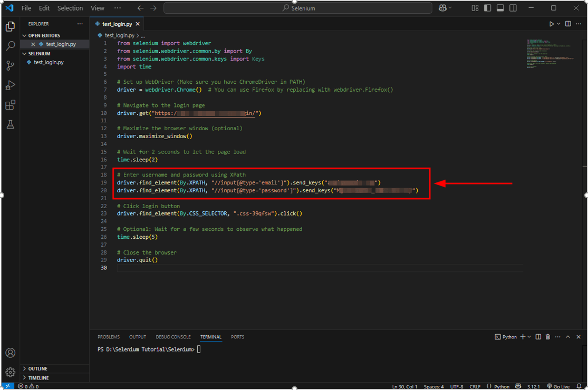Open the Run and Debug view

[11, 85]
